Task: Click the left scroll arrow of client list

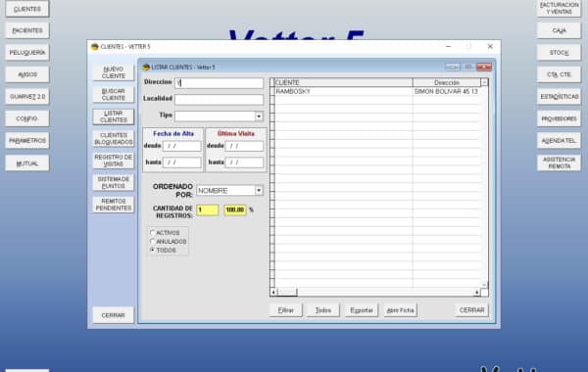Action: click(x=273, y=292)
